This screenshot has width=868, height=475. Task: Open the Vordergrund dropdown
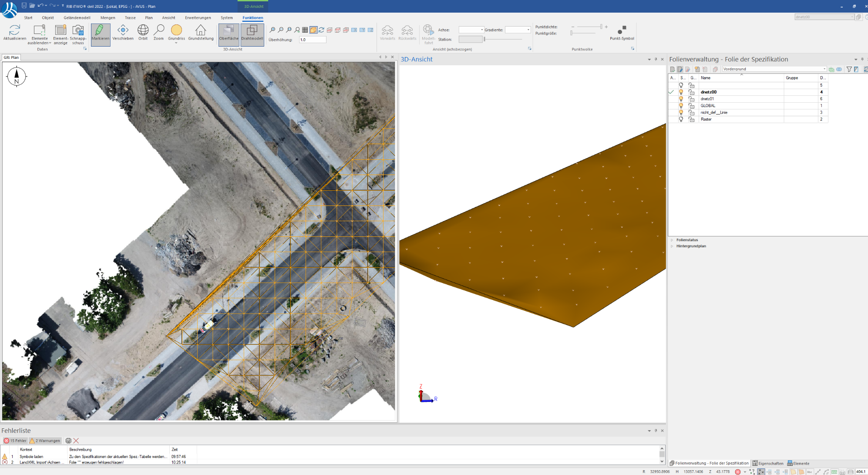pyautogui.click(x=824, y=69)
